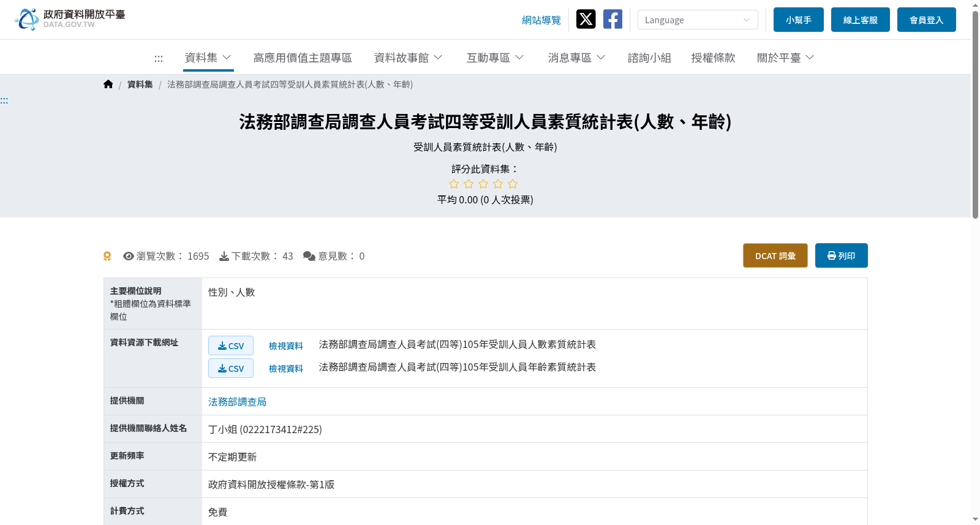Go to home via breadcrumb house icon
This screenshot has width=980, height=525.
pos(108,85)
